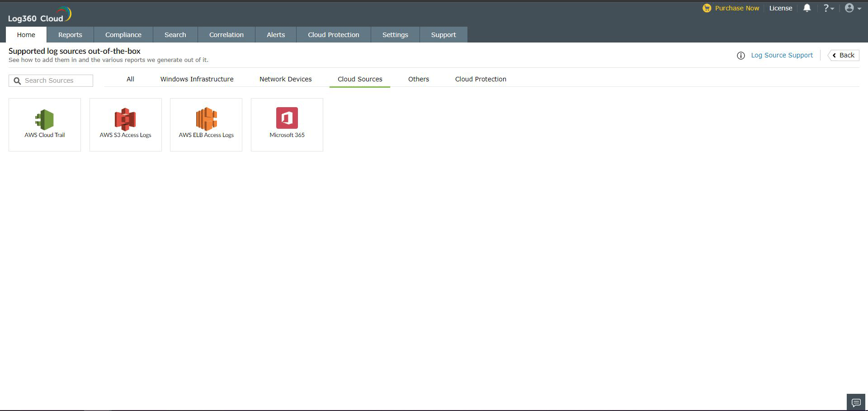Select the Others source category
The image size is (868, 411).
[418, 79]
